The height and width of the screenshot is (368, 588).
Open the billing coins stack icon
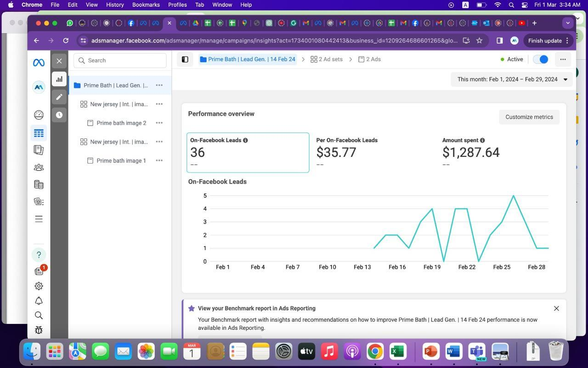[x=39, y=184]
